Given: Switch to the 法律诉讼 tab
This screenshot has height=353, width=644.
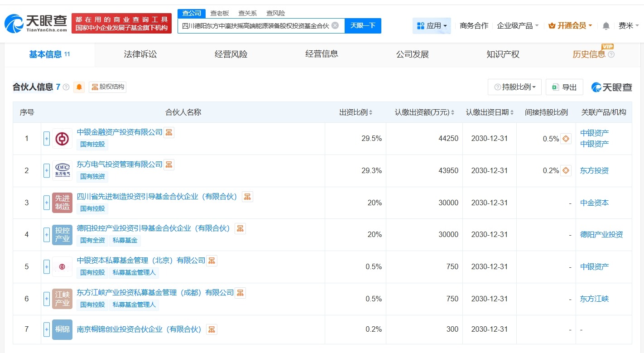Looking at the screenshot, I should click(x=140, y=53).
